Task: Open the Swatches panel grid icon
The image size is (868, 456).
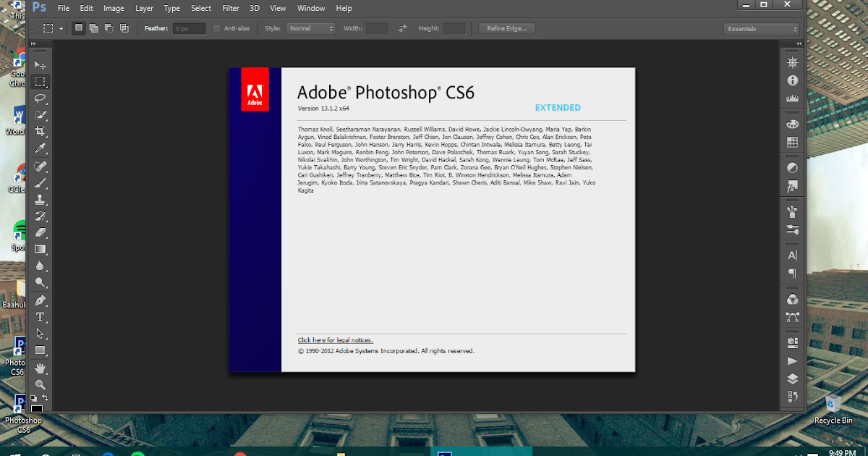Action: [x=792, y=143]
